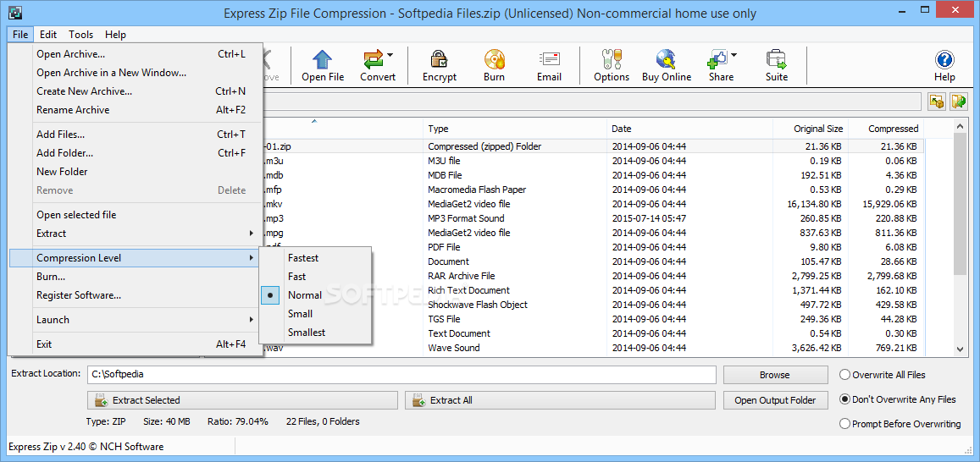Viewport: 980px width, 462px height.
Task: Click Open Output Folder button
Action: click(775, 400)
